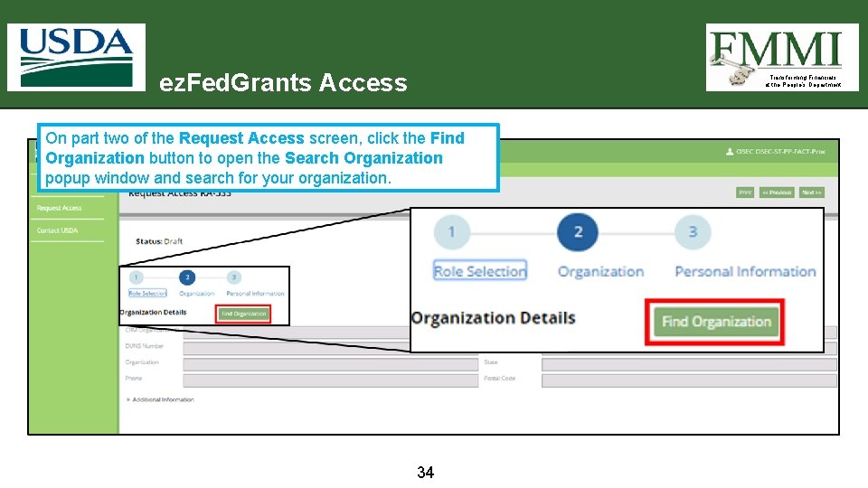Viewport: 868px width, 488px height.
Task: Click the enlarged Find Organization button in callout
Action: point(716,322)
